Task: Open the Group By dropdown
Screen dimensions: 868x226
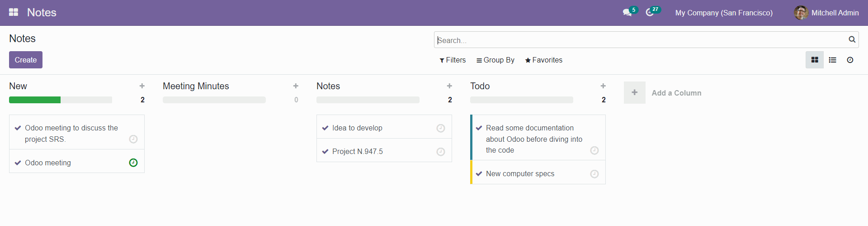Action: (495, 60)
